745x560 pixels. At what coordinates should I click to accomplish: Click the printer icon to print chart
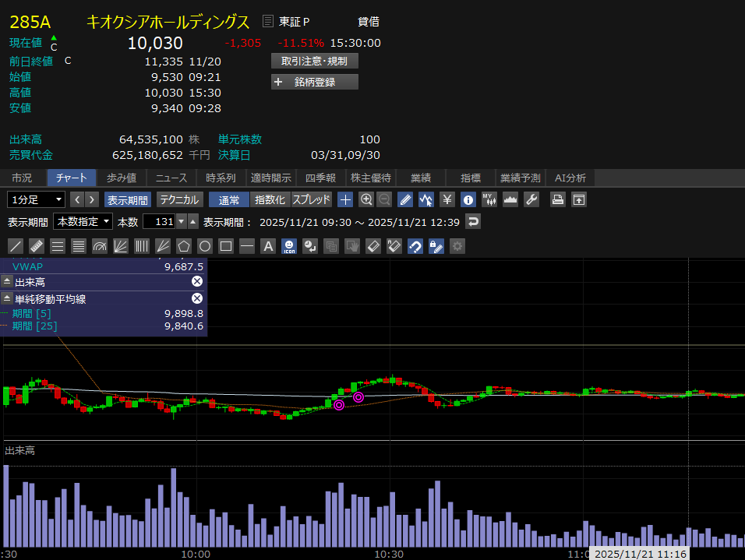pyautogui.click(x=557, y=199)
